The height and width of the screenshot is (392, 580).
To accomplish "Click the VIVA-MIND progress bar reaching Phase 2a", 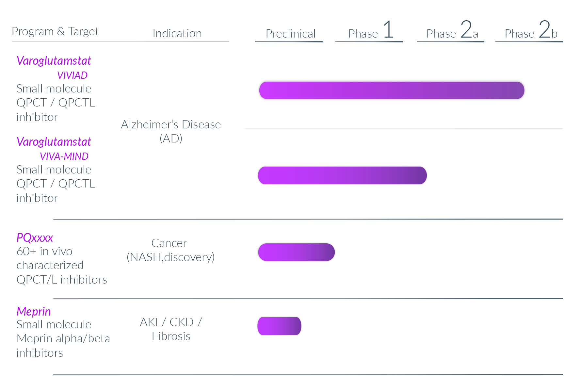I will tap(342, 175).
